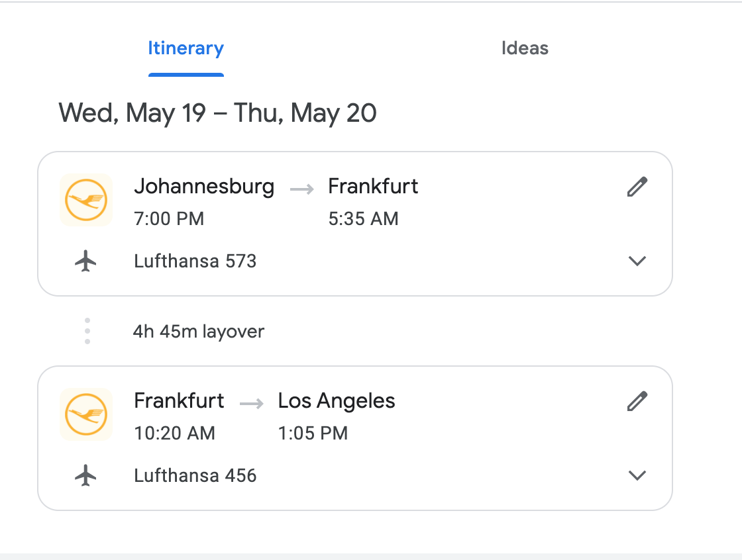Switch to the Itinerary tab
The image size is (742, 560).
click(x=185, y=48)
